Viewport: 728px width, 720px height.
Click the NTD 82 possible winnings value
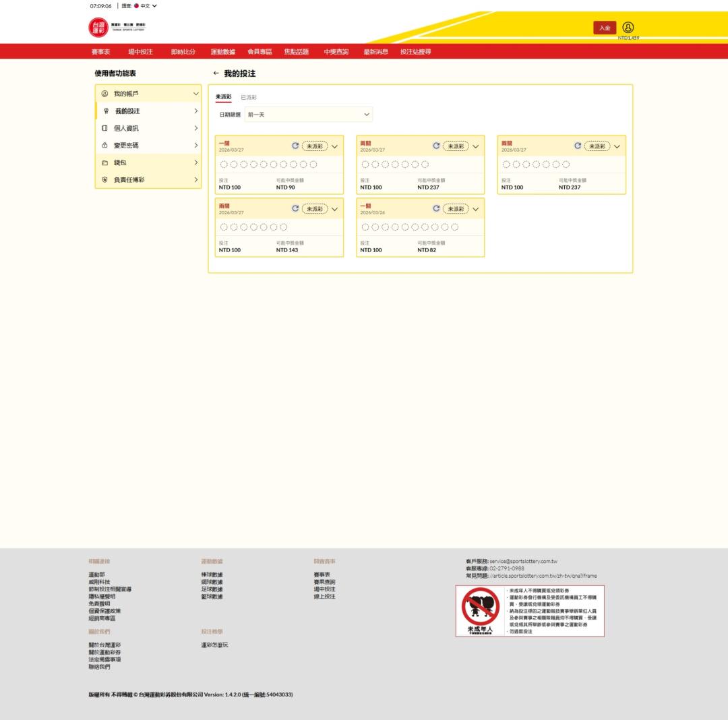(427, 249)
